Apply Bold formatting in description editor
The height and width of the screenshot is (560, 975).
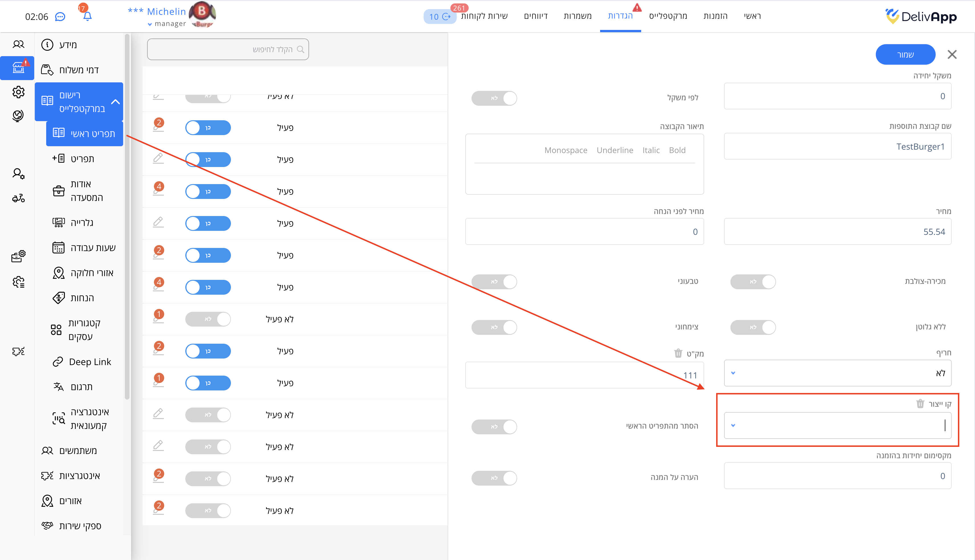677,150
